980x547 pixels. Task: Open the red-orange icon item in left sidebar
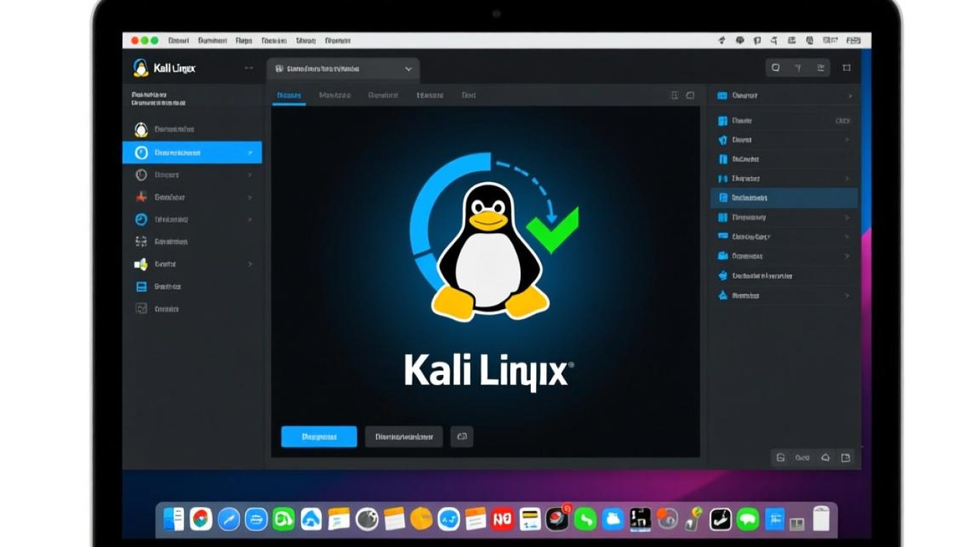pos(141,197)
